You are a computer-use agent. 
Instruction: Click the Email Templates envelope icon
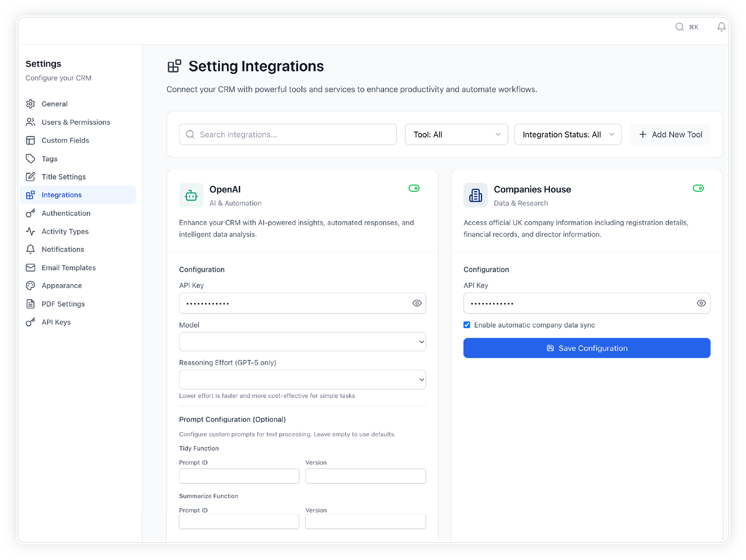pos(31,267)
